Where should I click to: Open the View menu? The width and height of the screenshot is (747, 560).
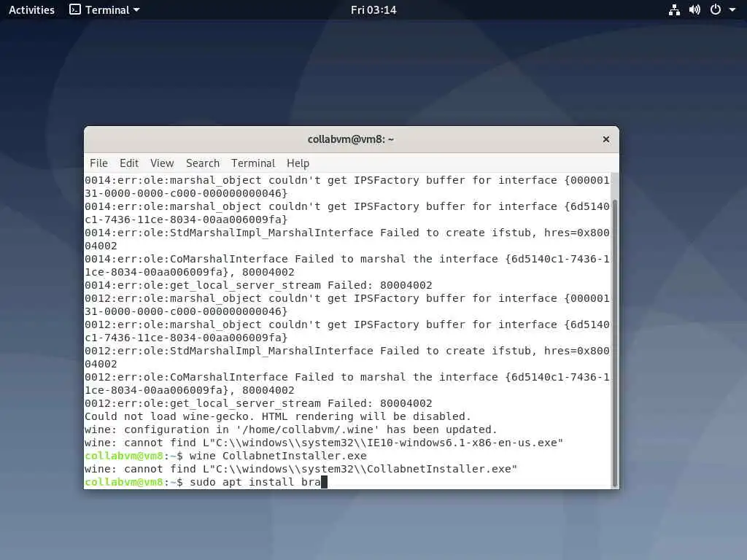click(x=162, y=163)
